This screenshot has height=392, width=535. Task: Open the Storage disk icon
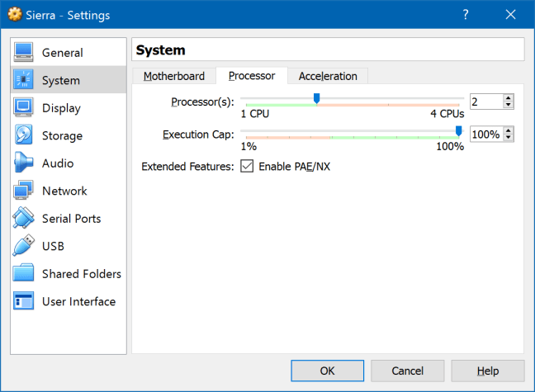(23, 136)
